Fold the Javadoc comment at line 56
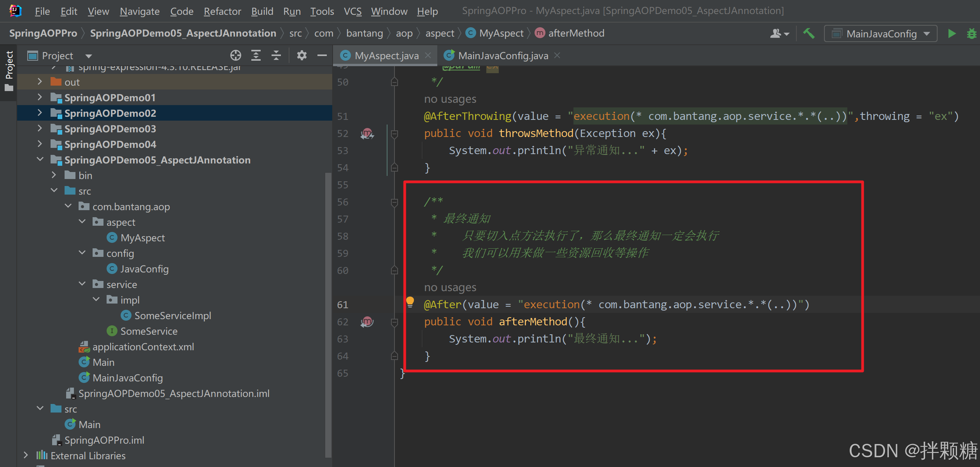The height and width of the screenshot is (467, 980). pyautogui.click(x=394, y=202)
